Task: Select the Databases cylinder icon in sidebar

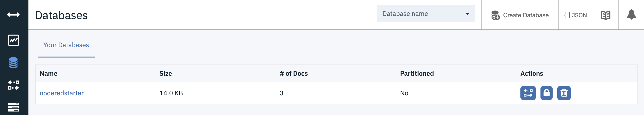Action: point(14,63)
